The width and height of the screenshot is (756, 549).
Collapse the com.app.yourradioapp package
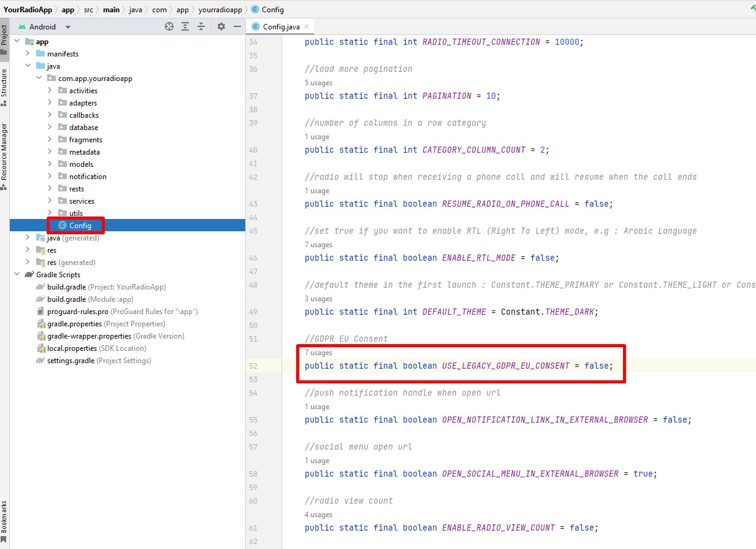(x=39, y=79)
